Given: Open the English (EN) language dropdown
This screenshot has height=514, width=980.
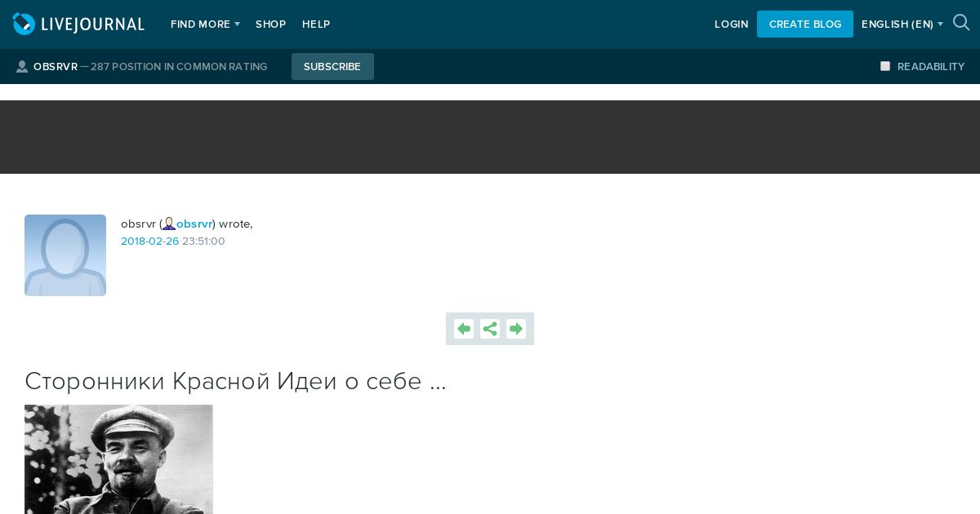Looking at the screenshot, I should (x=902, y=24).
